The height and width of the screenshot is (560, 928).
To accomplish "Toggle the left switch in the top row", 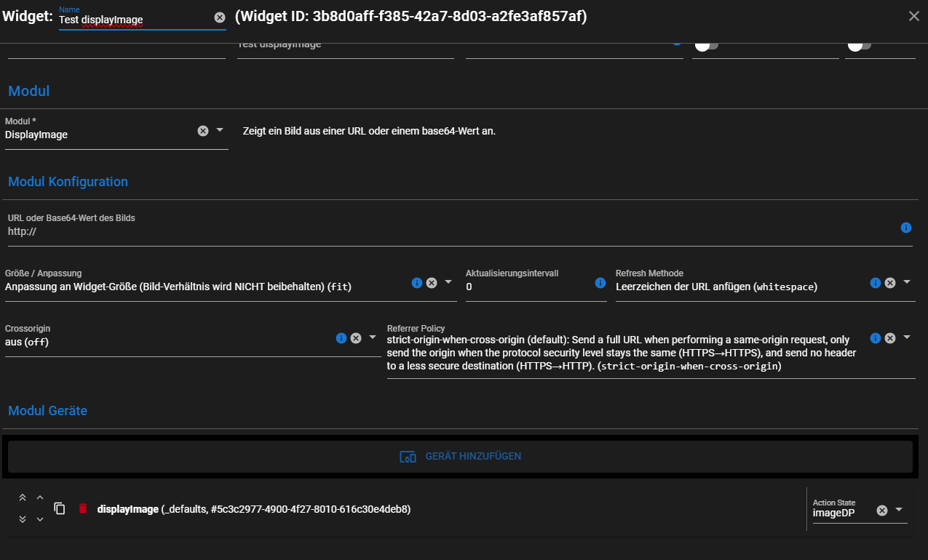I will (x=705, y=45).
